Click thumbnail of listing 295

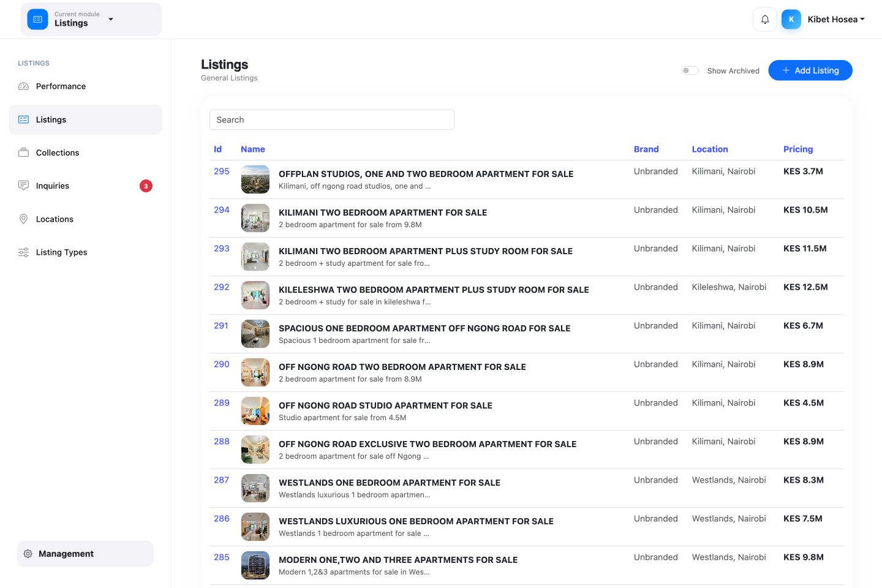click(255, 179)
